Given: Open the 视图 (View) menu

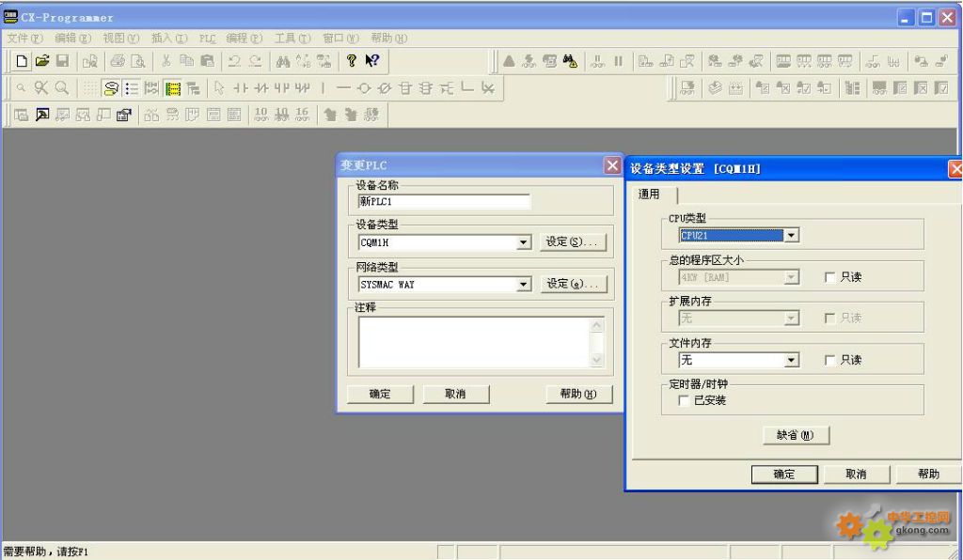Looking at the screenshot, I should (x=121, y=38).
